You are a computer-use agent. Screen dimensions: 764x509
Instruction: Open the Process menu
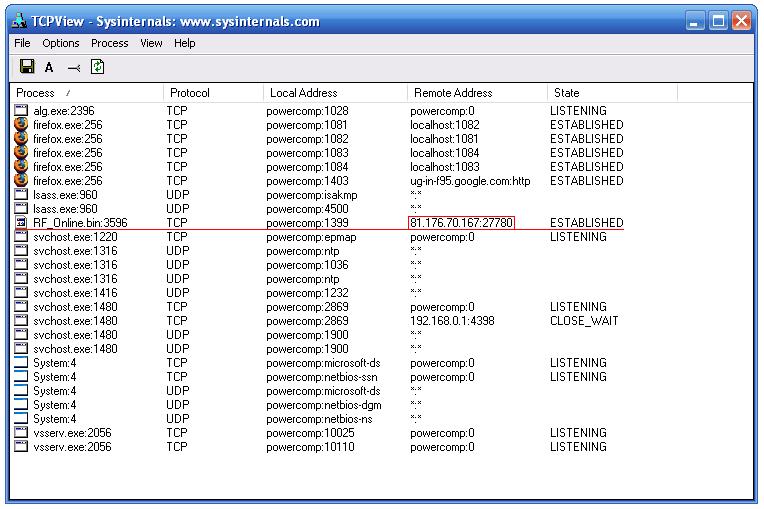[x=110, y=43]
